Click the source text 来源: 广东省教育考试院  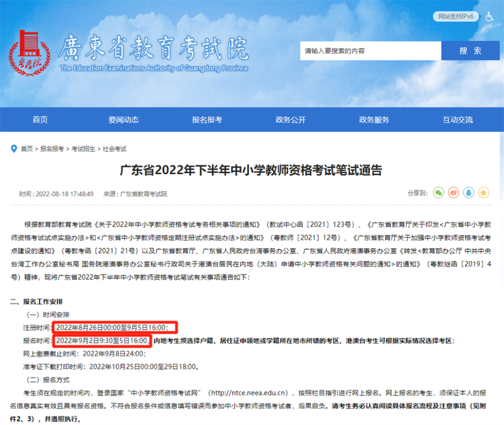click(135, 194)
